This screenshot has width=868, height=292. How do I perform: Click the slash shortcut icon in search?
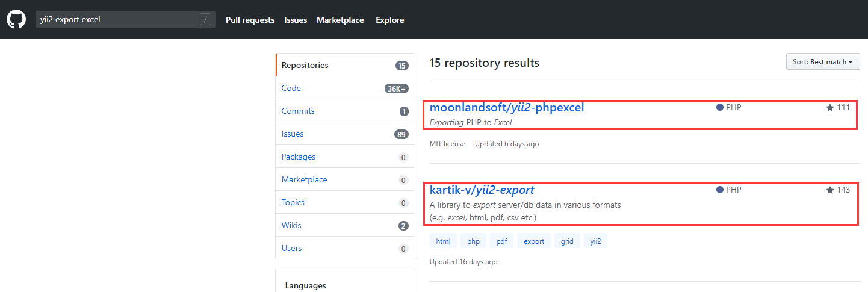tap(206, 20)
